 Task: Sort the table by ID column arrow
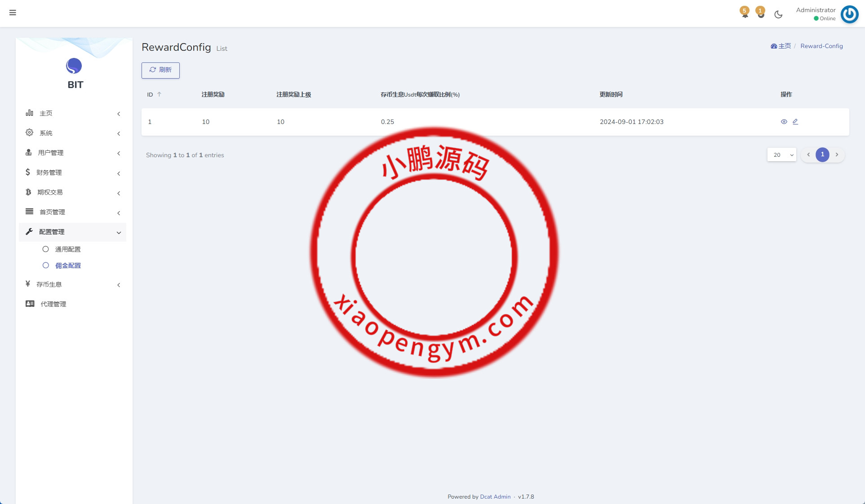[x=160, y=94]
